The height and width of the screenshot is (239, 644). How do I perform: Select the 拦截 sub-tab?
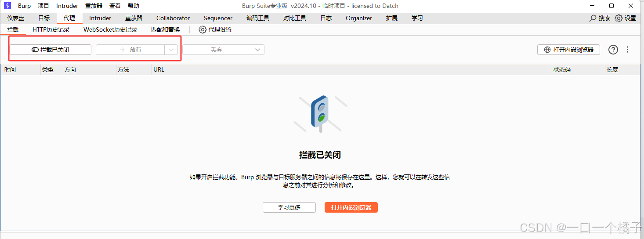(13, 29)
